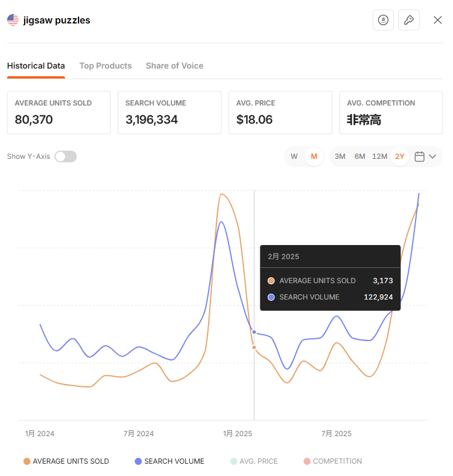Switch to Top Products tab
The image size is (453, 476).
(105, 66)
